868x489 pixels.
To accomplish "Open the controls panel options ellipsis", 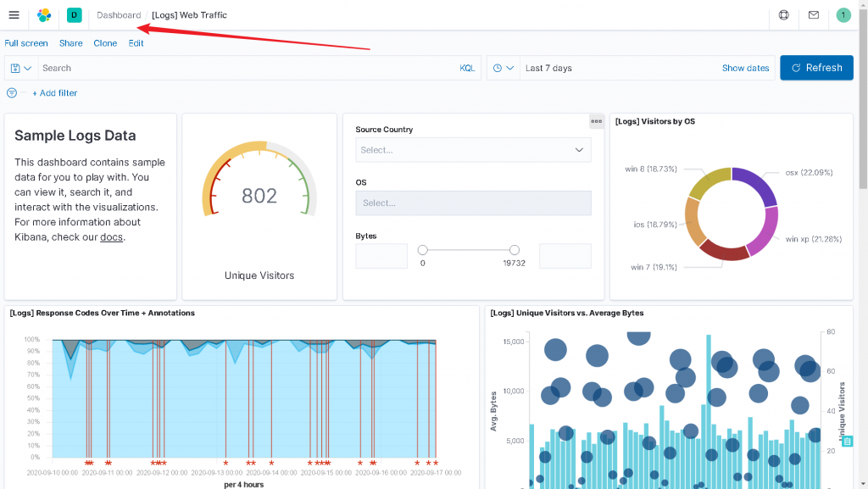I will (596, 121).
